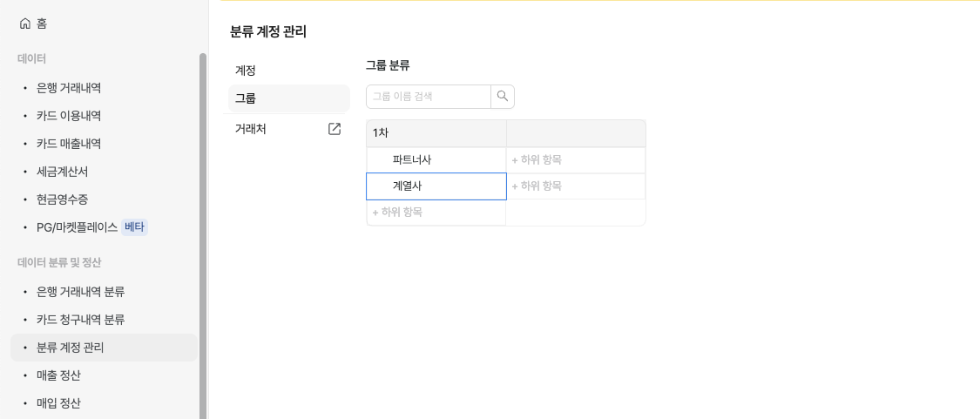980x419 pixels.
Task: Navigate to 매출 정산
Action: (x=58, y=375)
